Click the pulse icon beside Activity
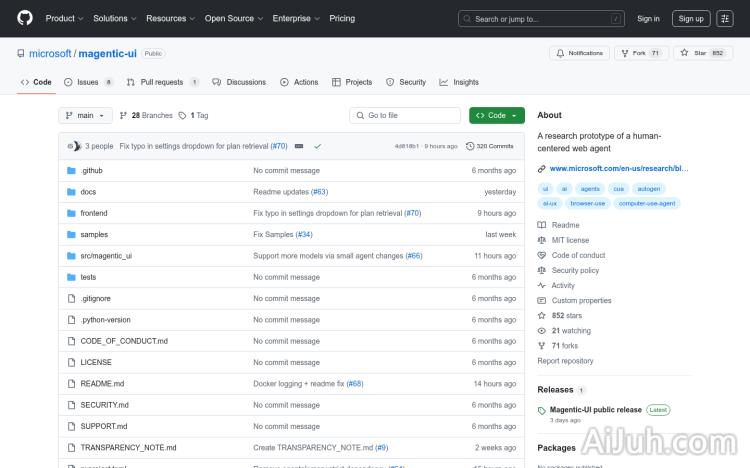 click(541, 285)
